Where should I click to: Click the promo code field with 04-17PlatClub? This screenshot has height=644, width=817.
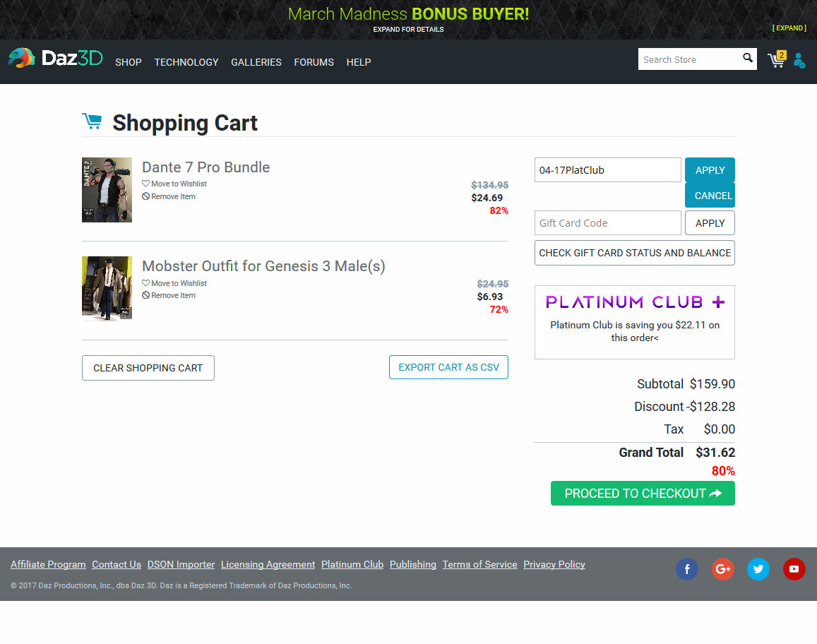pos(607,170)
